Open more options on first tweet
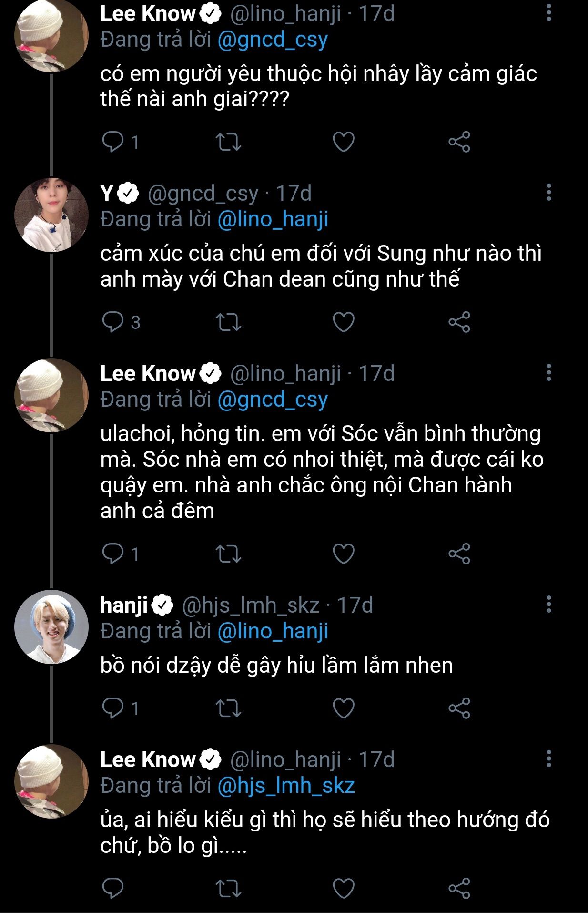 [549, 13]
